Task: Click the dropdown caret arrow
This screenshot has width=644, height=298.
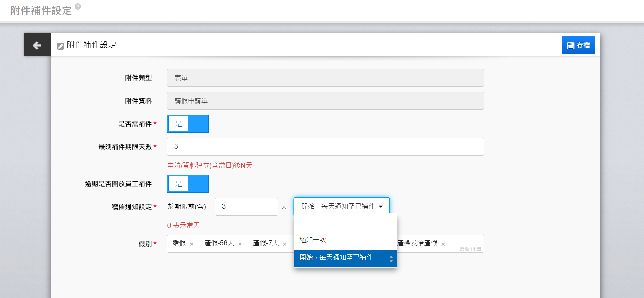Action: (x=381, y=206)
